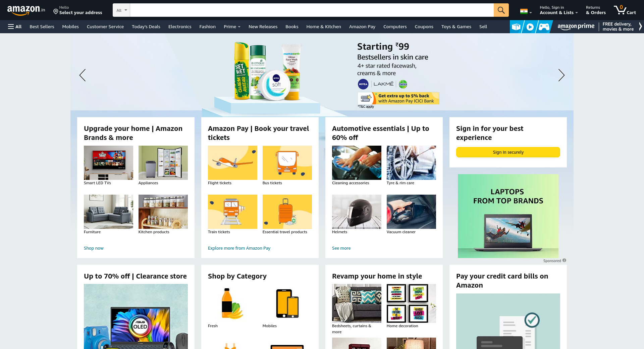Open Today's Deals in navigation bar
Screen dimensions: 644x349
[x=146, y=27]
